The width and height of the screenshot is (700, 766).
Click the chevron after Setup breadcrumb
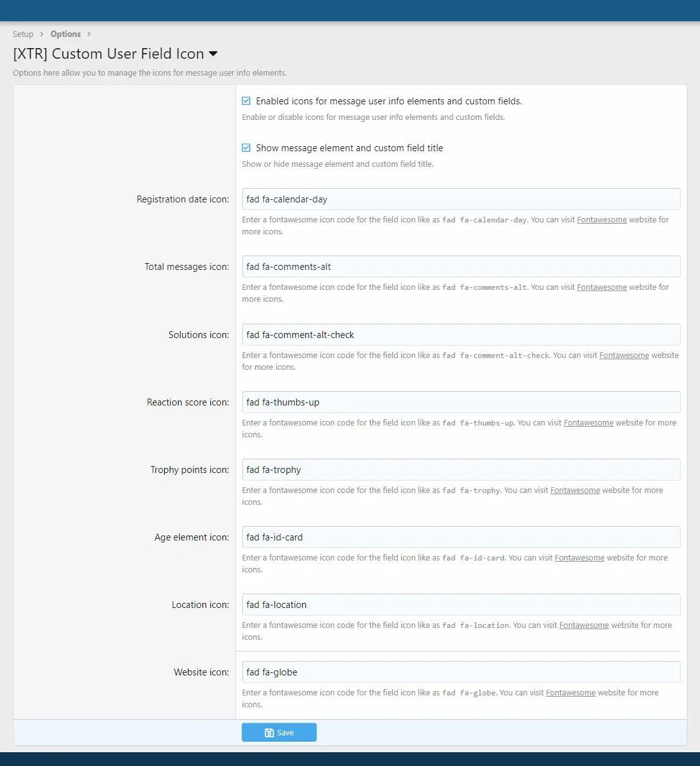[x=42, y=34]
